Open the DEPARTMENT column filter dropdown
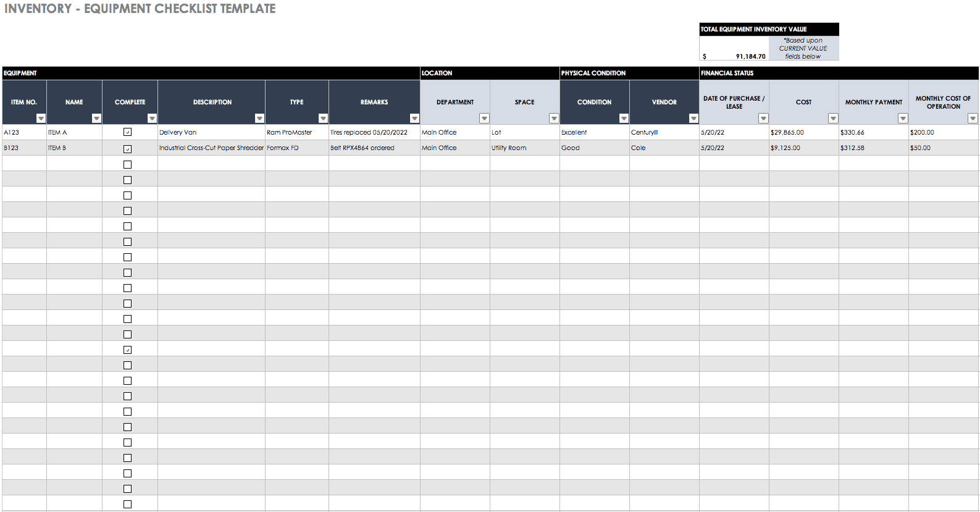This screenshot has width=980, height=512. click(x=484, y=119)
